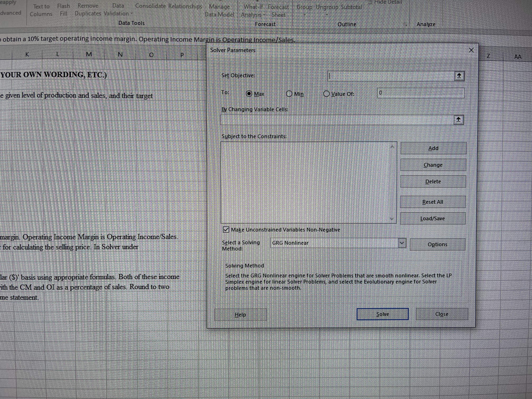Click the Solve button
532x399 pixels.
pyautogui.click(x=382, y=314)
